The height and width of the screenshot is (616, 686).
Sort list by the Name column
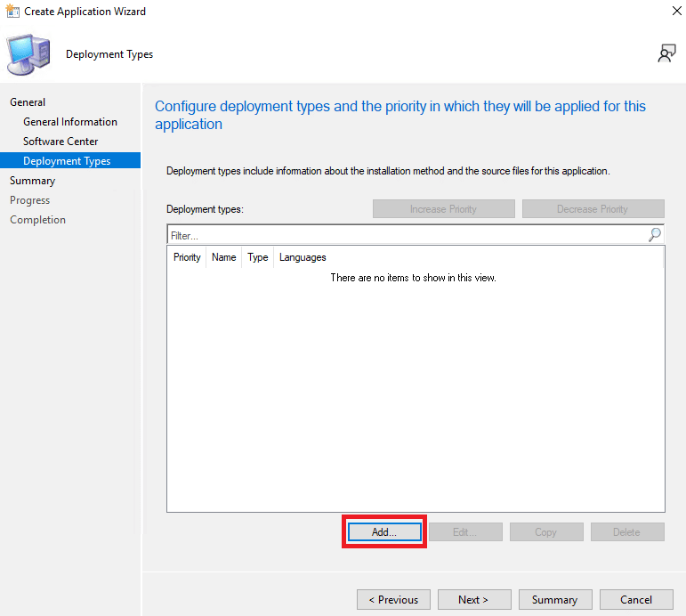(224, 257)
